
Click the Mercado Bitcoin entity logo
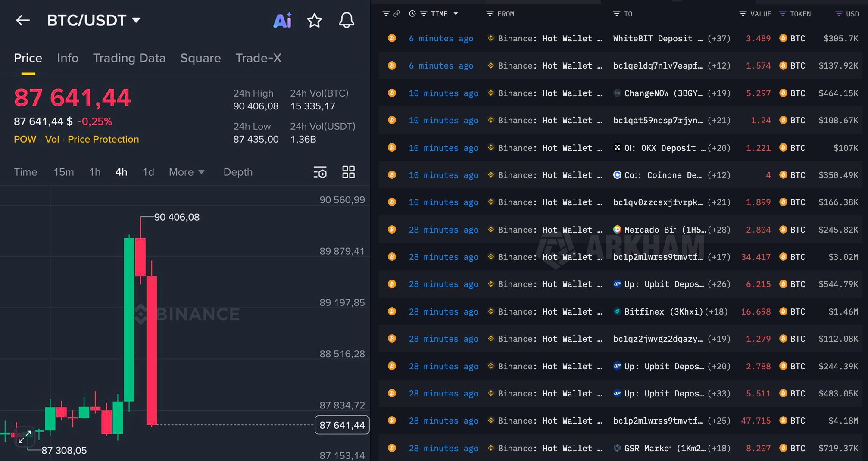pyautogui.click(x=617, y=229)
